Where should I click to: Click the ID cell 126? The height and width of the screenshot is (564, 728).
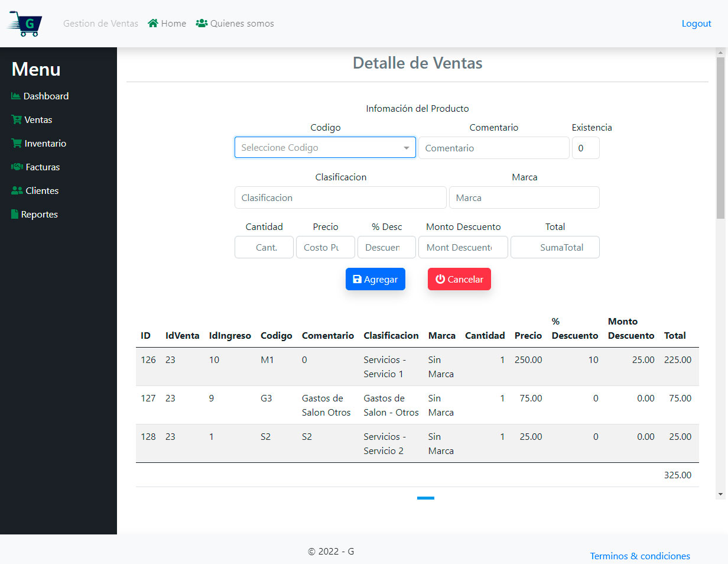[148, 359]
